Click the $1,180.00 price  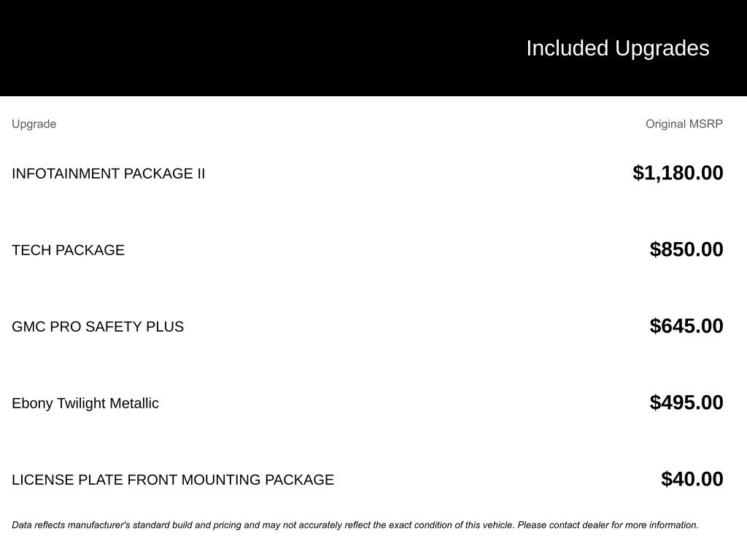[x=678, y=173]
